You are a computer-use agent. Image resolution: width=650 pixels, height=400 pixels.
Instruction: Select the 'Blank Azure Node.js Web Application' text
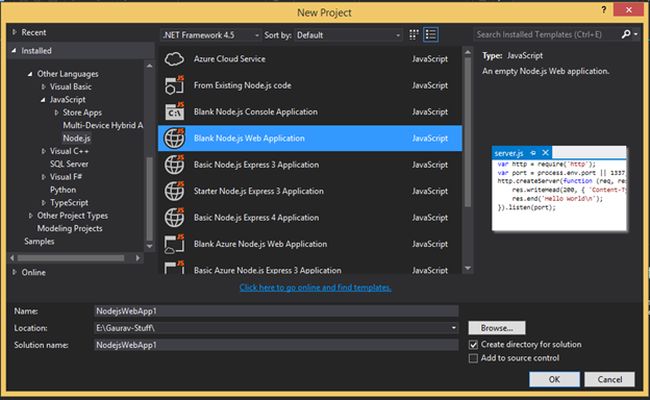[x=260, y=244]
